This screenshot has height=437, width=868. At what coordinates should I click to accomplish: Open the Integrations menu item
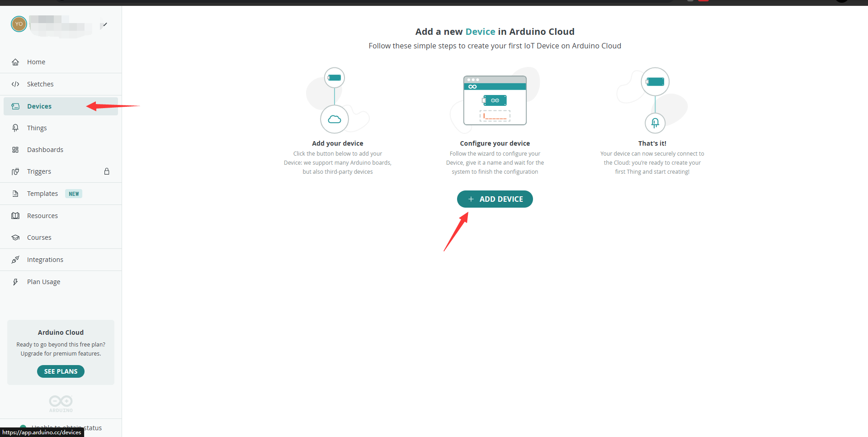pos(61,260)
